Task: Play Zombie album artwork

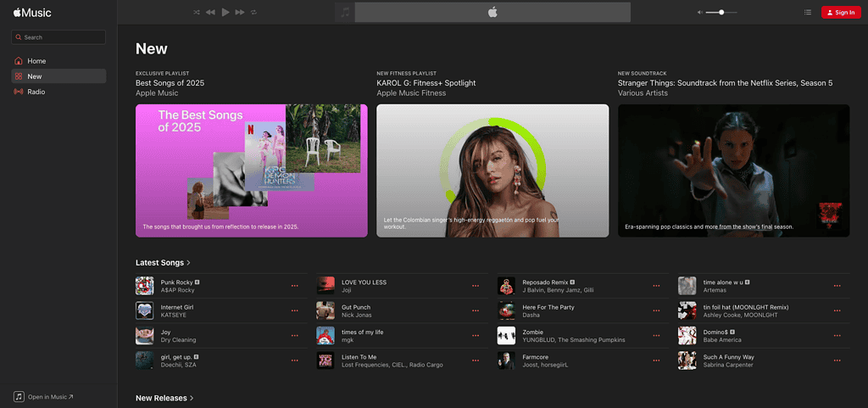Action: [x=506, y=336]
